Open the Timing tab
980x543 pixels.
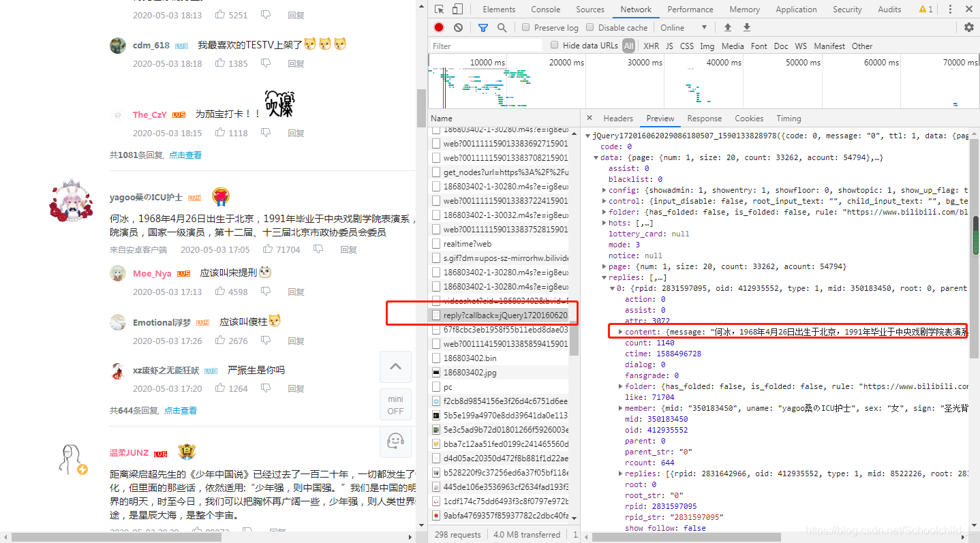[x=788, y=118]
